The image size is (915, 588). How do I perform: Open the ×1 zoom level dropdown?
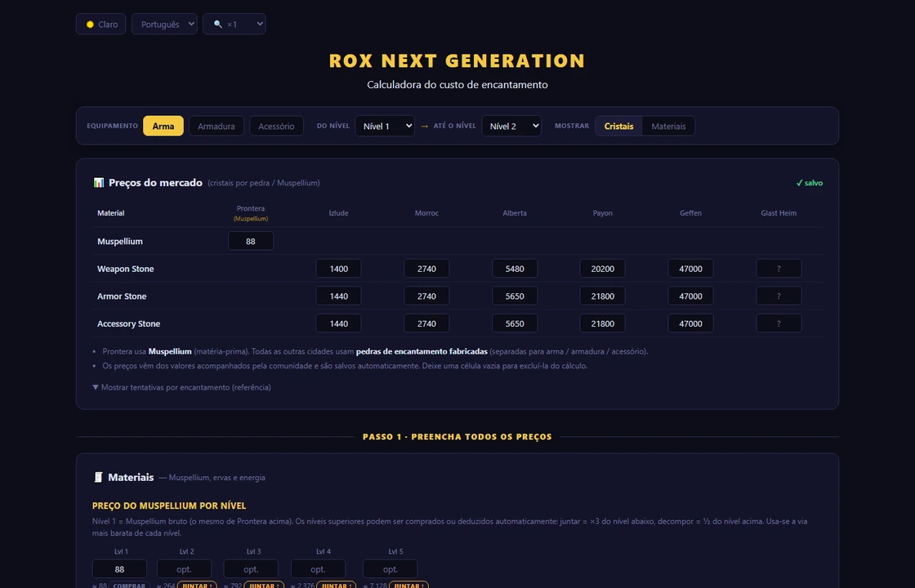click(234, 24)
